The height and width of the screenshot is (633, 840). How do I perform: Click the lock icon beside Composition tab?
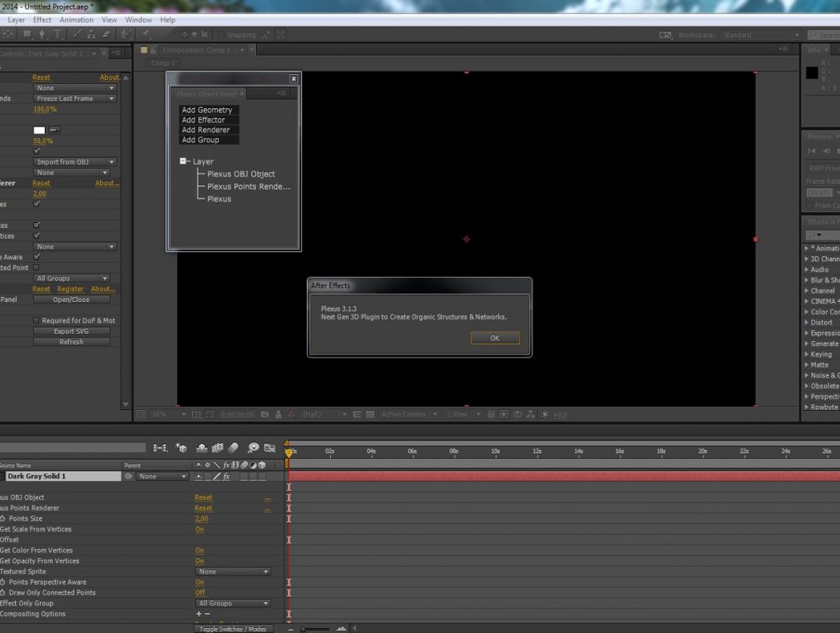point(153,50)
